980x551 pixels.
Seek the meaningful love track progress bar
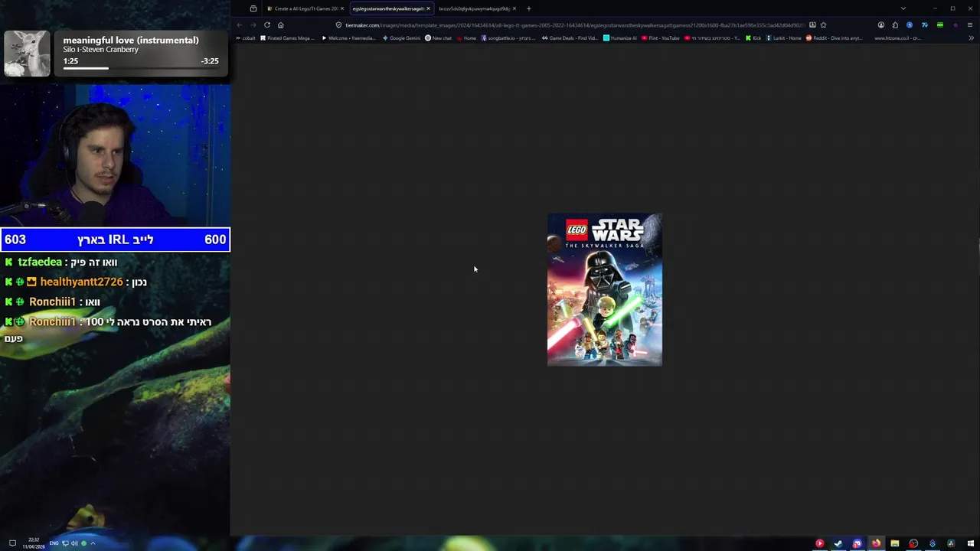[x=142, y=68]
